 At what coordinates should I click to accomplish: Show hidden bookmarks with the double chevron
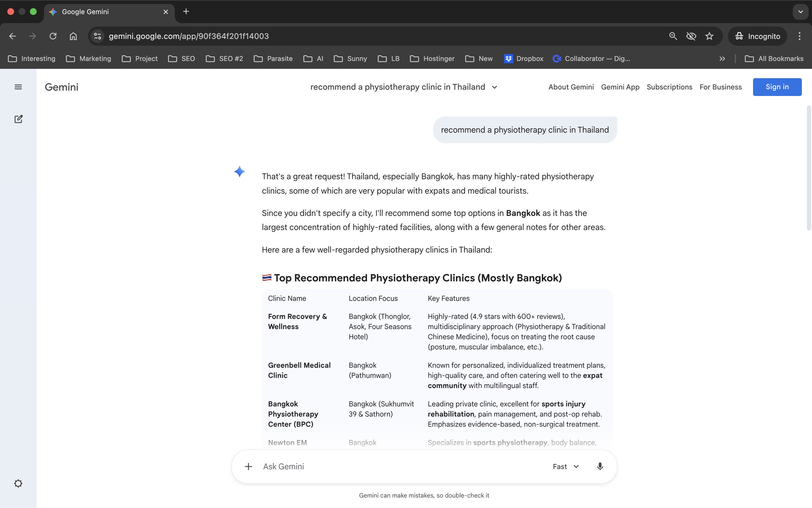click(722, 59)
